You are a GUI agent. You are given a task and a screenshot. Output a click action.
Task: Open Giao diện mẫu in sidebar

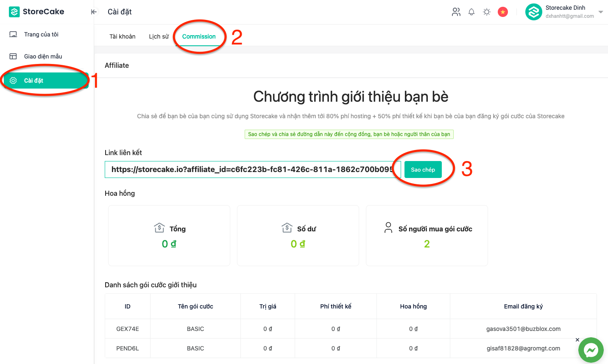43,56
